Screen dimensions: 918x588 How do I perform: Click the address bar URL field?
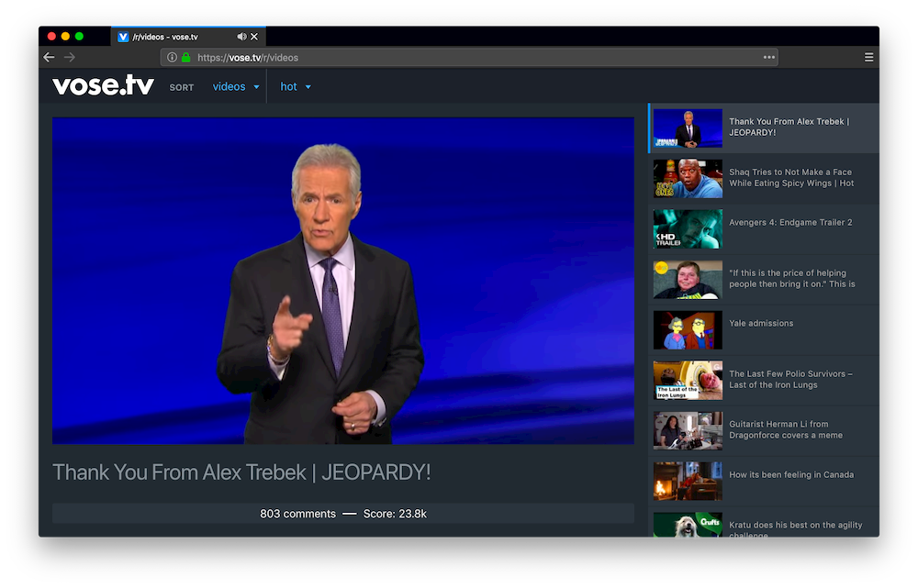469,58
